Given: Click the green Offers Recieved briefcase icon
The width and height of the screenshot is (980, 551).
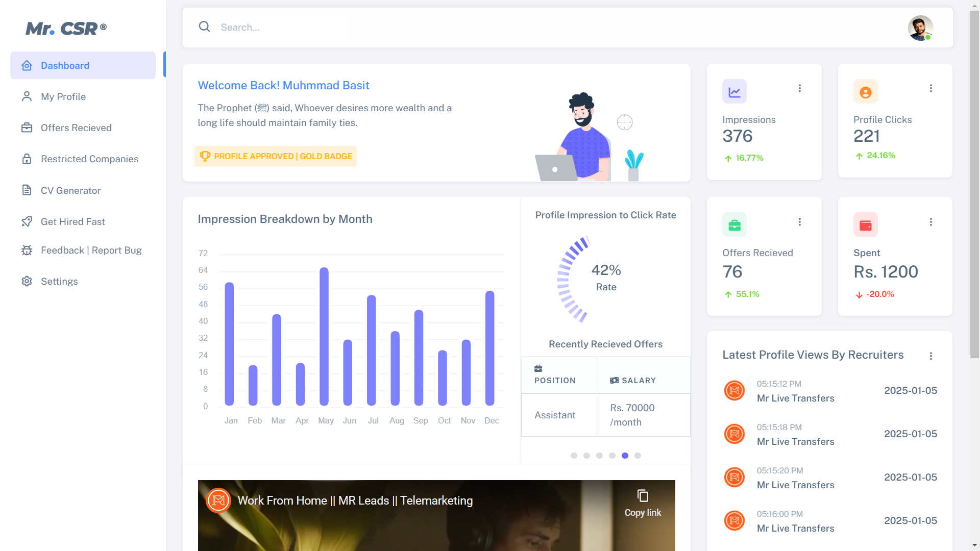Looking at the screenshot, I should pos(734,225).
